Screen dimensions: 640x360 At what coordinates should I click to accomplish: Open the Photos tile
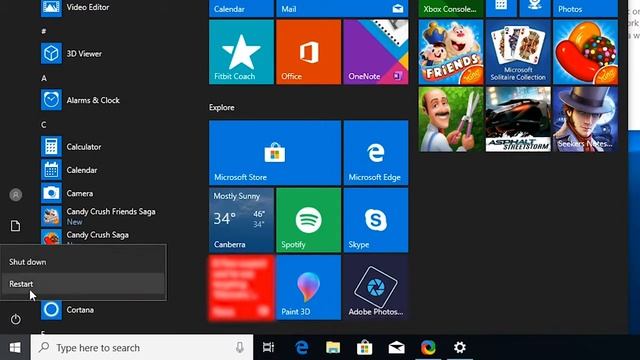coord(585,9)
